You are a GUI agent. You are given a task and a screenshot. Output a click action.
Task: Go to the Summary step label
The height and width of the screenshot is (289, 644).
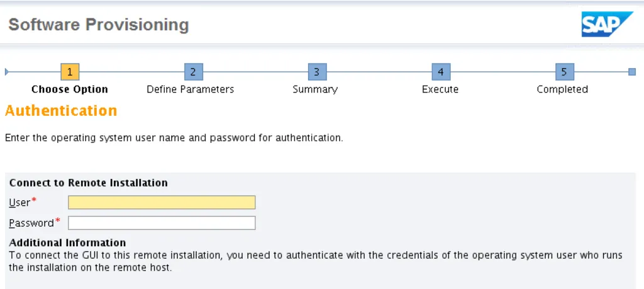pyautogui.click(x=315, y=89)
